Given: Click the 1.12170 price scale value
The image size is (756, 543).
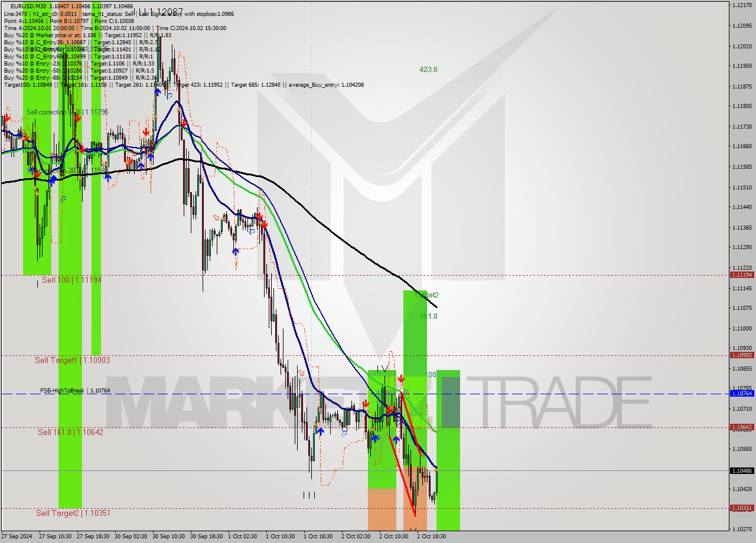Looking at the screenshot, I should point(741,5).
